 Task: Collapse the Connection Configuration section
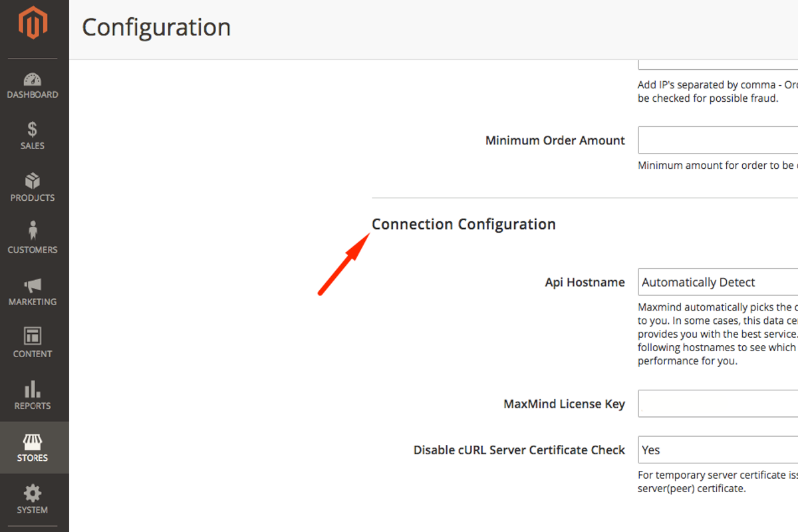(464, 224)
